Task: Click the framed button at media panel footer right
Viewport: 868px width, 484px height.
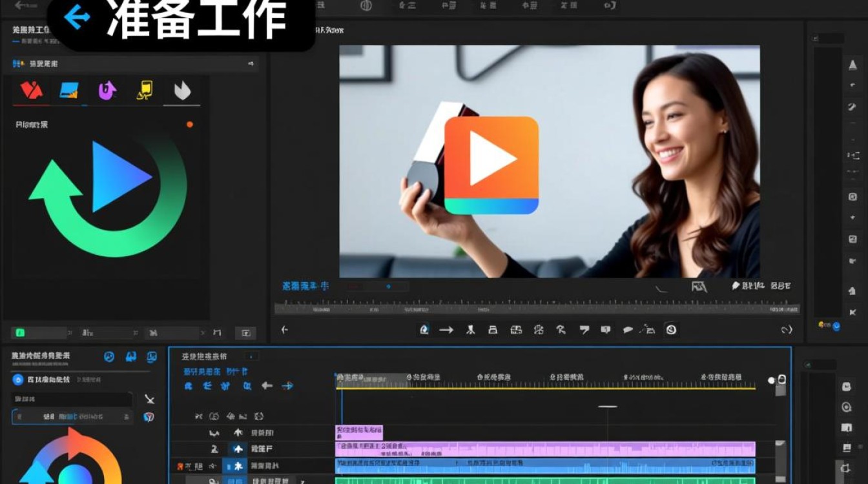Action: 245,333
